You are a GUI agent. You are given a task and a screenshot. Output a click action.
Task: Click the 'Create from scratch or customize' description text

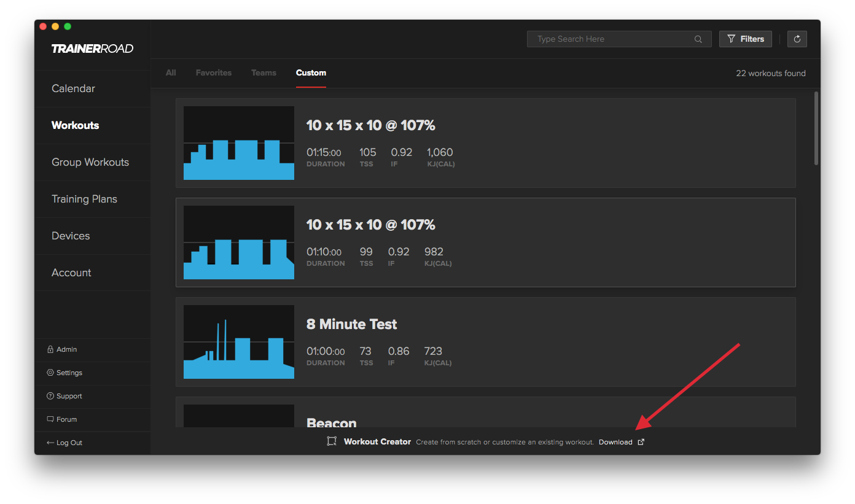[x=505, y=442]
